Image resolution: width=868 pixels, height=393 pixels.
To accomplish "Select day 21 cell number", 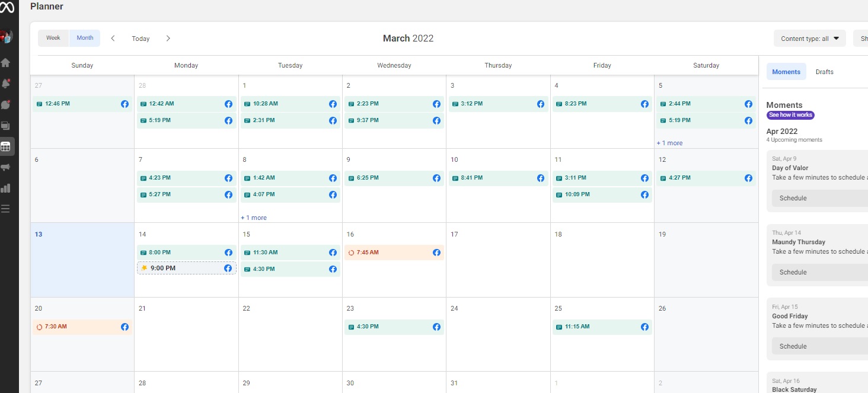I will click(x=142, y=308).
